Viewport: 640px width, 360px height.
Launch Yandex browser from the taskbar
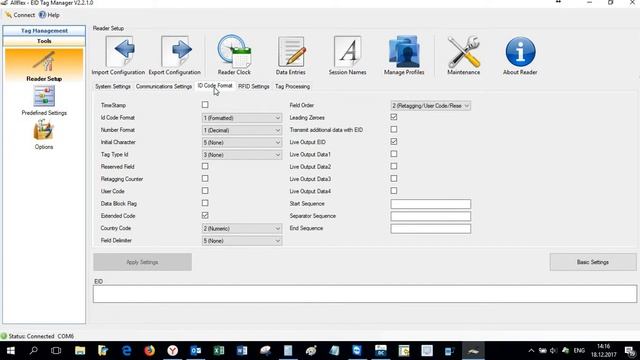[x=173, y=351]
